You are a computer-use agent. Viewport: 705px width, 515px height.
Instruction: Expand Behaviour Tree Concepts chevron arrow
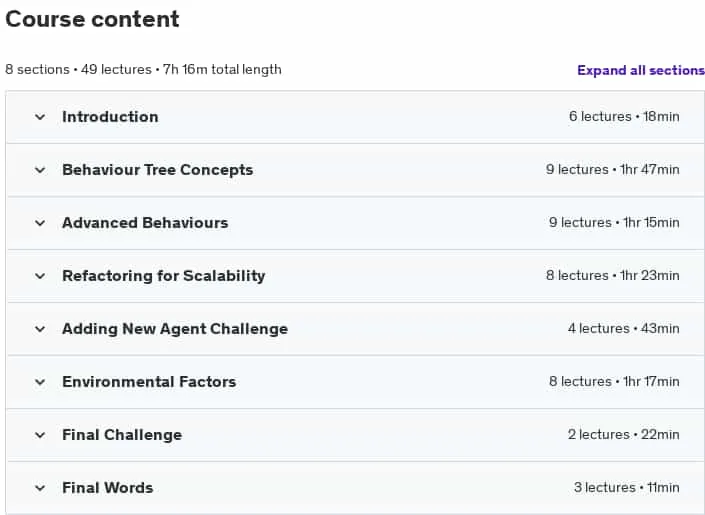(x=40, y=170)
